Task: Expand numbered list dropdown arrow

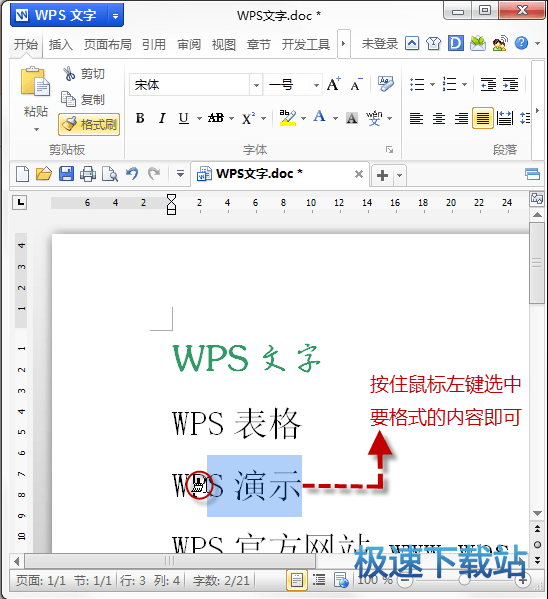Action: pyautogui.click(x=465, y=84)
